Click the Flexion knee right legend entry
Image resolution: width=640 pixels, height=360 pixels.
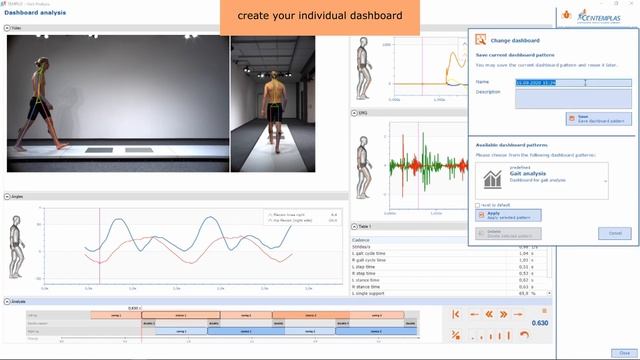click(x=302, y=215)
